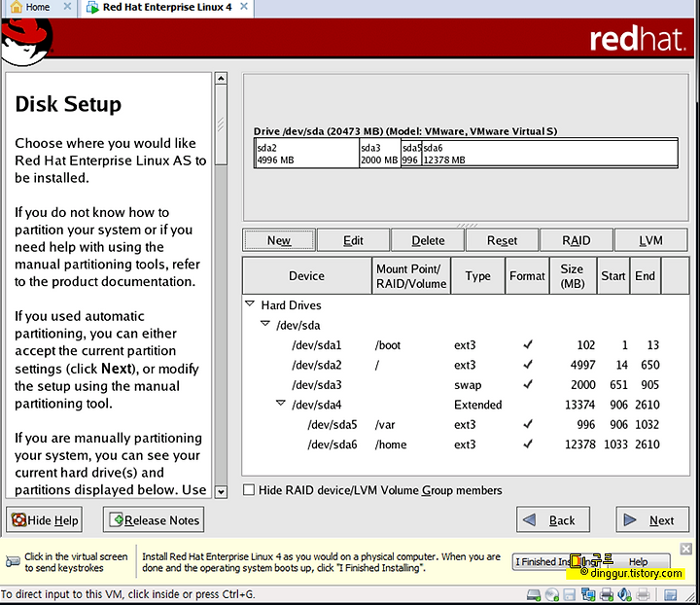
Task: Click the Back arrow icon
Action: [529, 519]
